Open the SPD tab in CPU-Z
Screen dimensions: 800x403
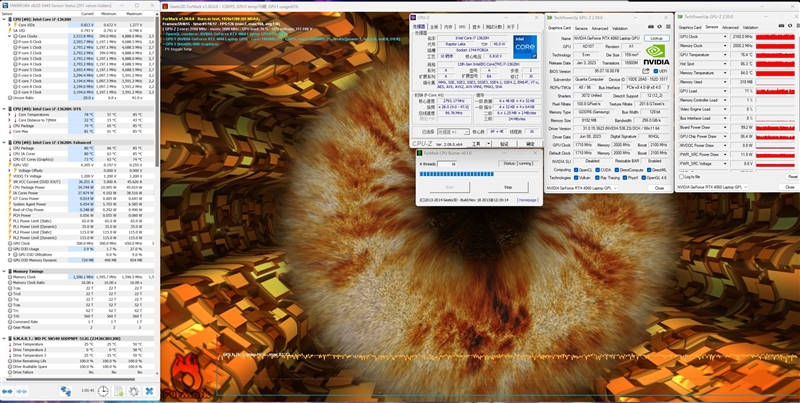click(462, 27)
